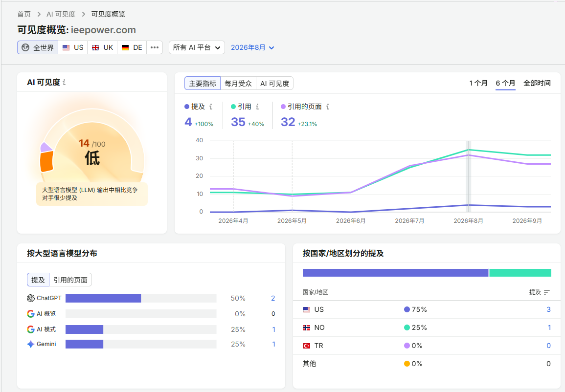Click the US flag in country table
Image resolution: width=565 pixels, height=392 pixels.
click(307, 309)
